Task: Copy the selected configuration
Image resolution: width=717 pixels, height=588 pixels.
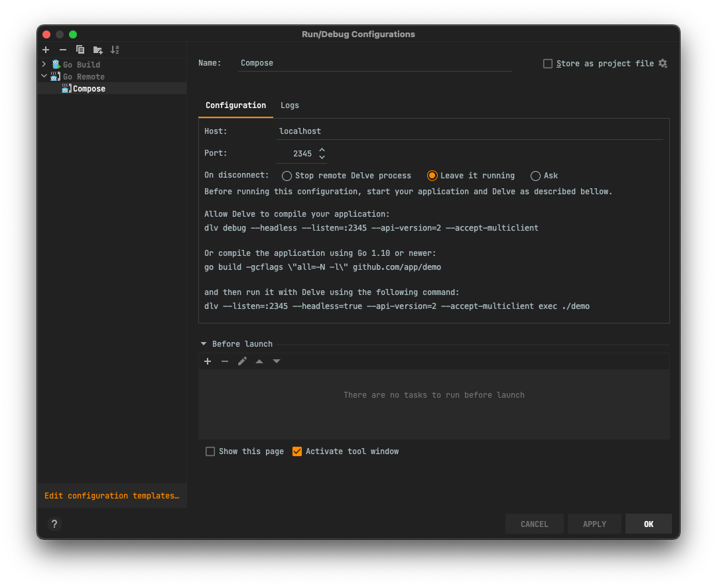Action: point(80,50)
